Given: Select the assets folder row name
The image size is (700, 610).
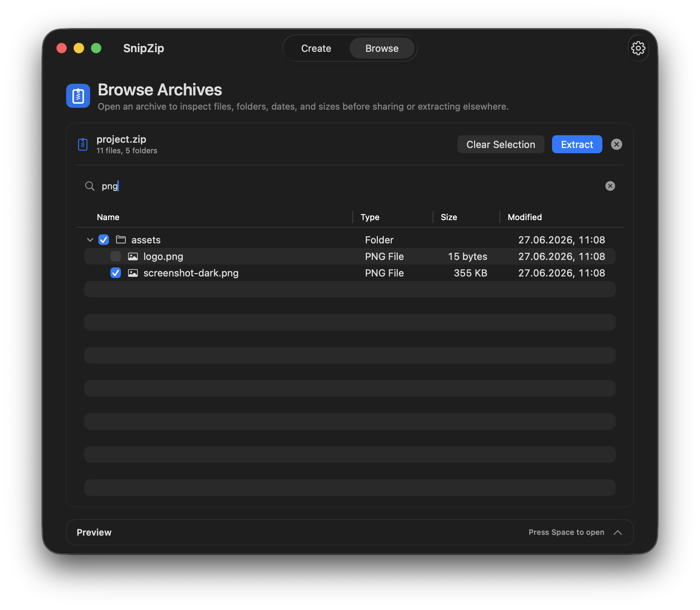Looking at the screenshot, I should pos(146,240).
